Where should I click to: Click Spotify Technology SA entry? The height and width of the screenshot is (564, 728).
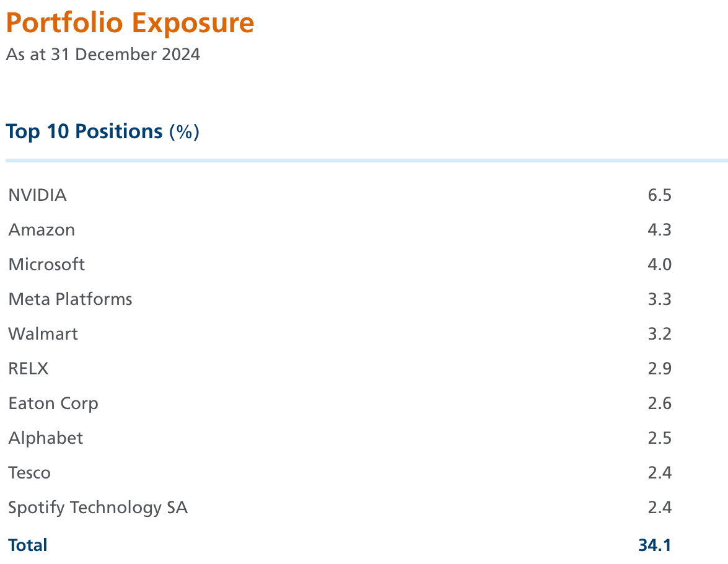[98, 508]
